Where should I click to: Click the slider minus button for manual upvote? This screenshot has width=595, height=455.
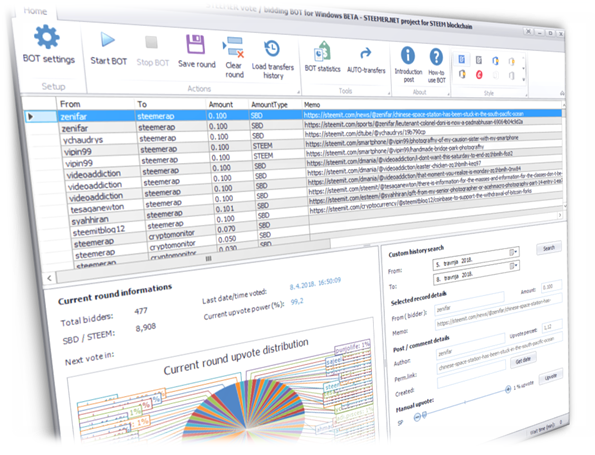pyautogui.click(x=417, y=417)
